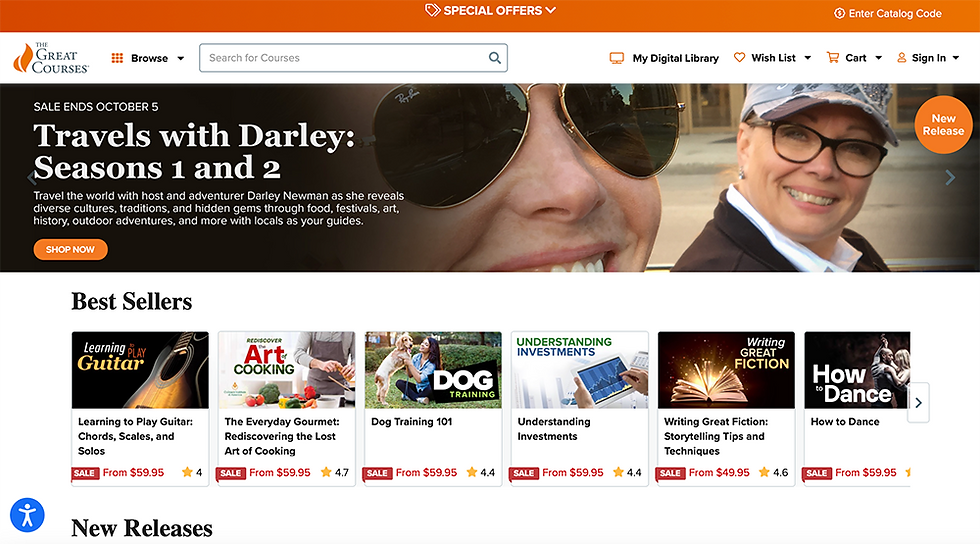
Task: Click the SALE tag on Dog Training 101
Action: 378,473
